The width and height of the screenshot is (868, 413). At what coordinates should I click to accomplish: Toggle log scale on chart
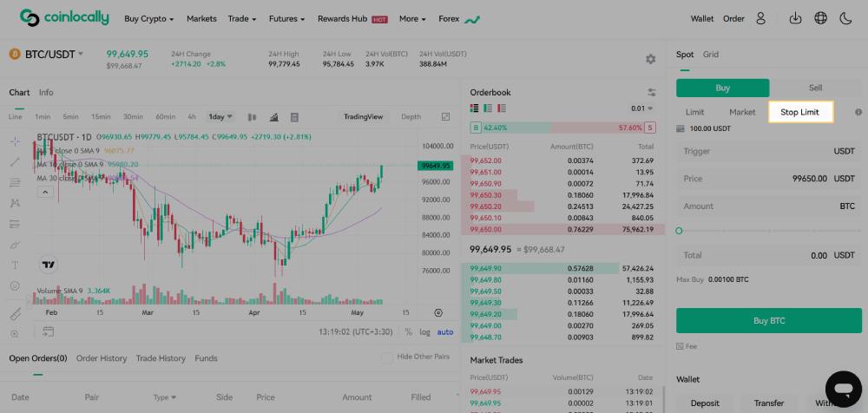click(x=424, y=332)
